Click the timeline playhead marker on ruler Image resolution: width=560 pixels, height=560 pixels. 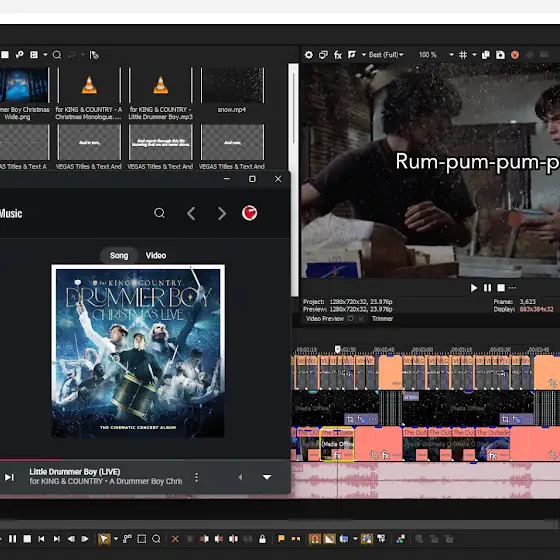pyautogui.click(x=337, y=349)
